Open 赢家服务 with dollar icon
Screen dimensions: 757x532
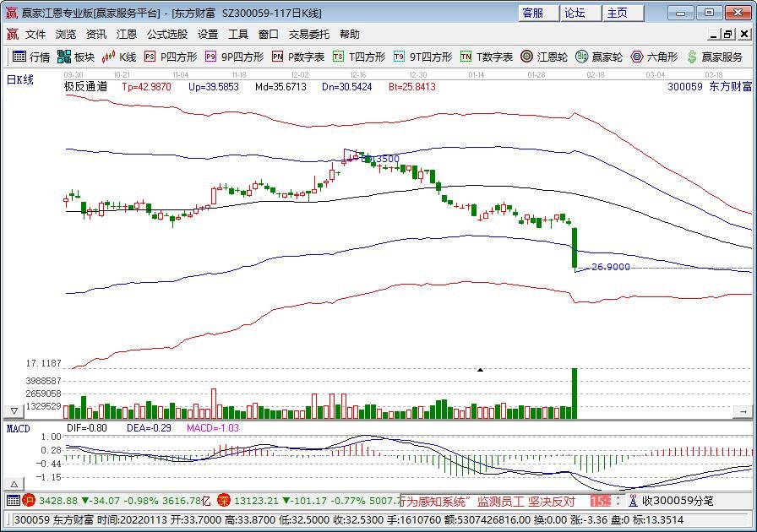tap(715, 57)
